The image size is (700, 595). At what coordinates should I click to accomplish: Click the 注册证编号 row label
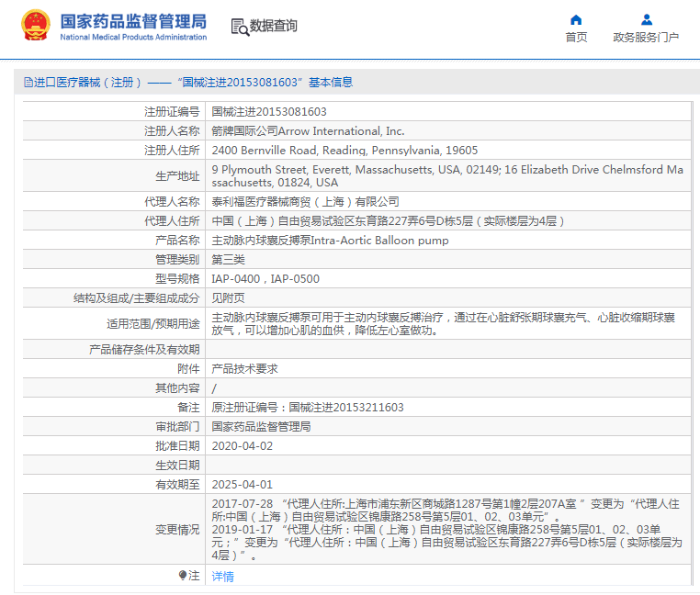(172, 112)
